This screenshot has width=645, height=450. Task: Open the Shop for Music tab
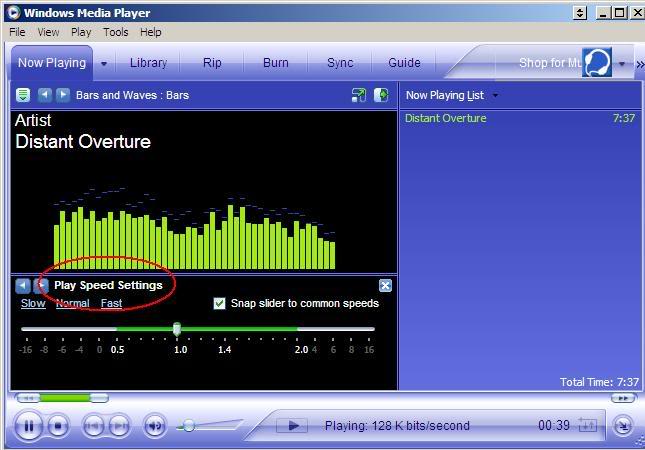point(550,63)
